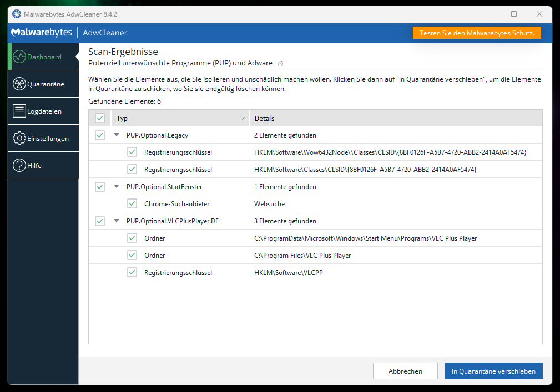This screenshot has width=560, height=392.
Task: Select the '3 Elemente gefunden' cell
Action: coord(285,221)
